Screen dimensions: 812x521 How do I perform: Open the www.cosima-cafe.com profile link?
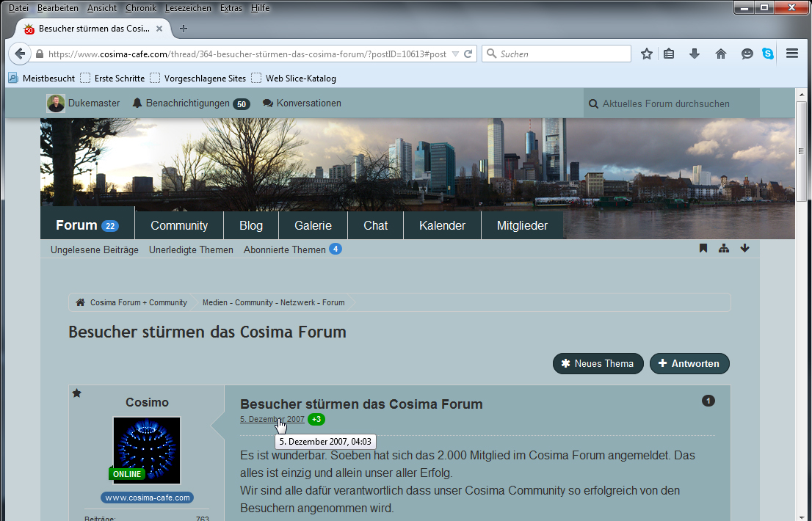click(147, 498)
